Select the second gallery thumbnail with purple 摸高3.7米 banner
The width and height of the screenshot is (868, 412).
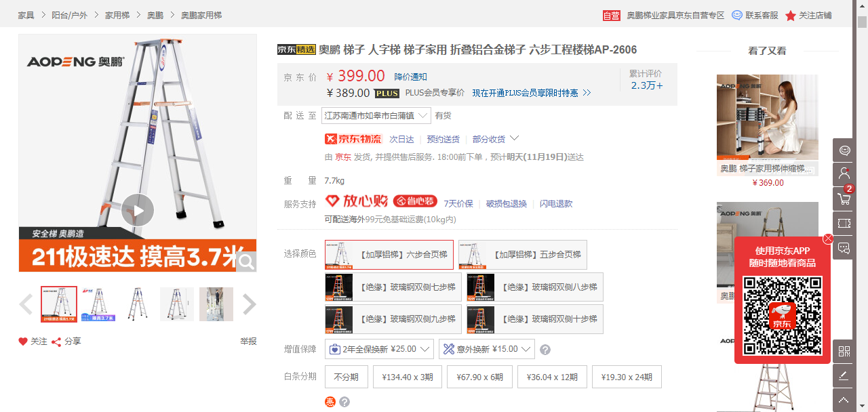[98, 304]
